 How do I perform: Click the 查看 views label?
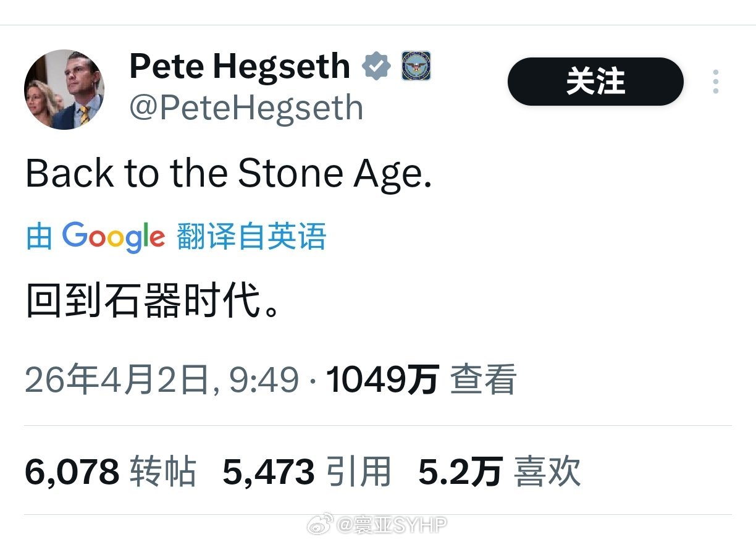[x=483, y=379]
